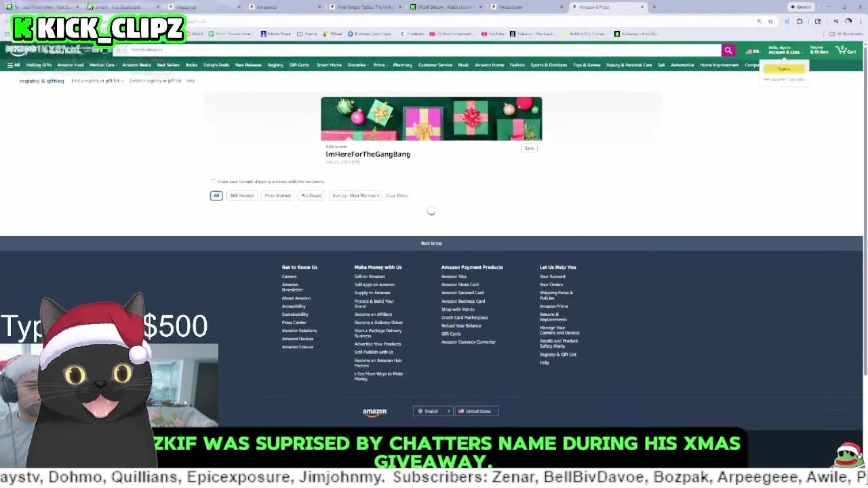Select the Purchased filter chip
Image resolution: width=868 pixels, height=488 pixels.
pyautogui.click(x=311, y=195)
